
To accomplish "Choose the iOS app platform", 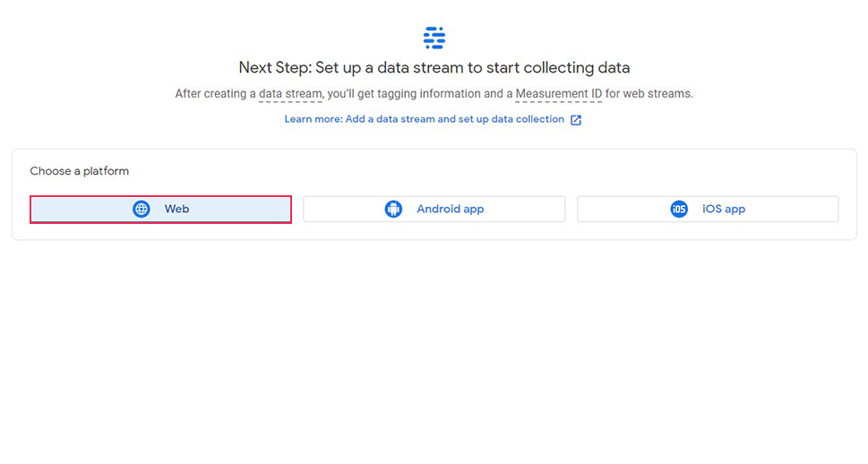I will (708, 210).
